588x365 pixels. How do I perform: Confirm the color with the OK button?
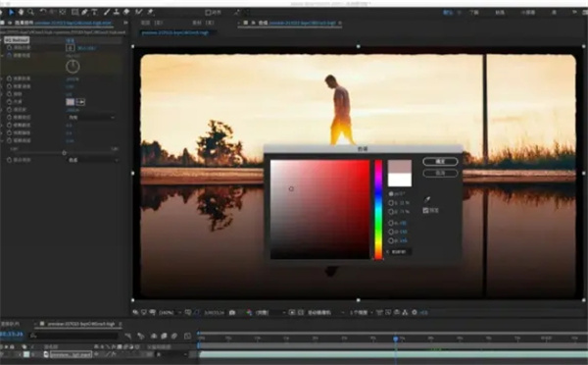(440, 161)
